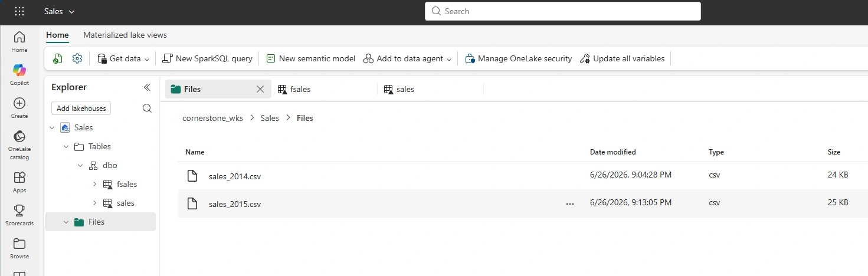Open the app launcher waffle icon
Image resolution: width=868 pixels, height=276 pixels.
pyautogui.click(x=19, y=11)
